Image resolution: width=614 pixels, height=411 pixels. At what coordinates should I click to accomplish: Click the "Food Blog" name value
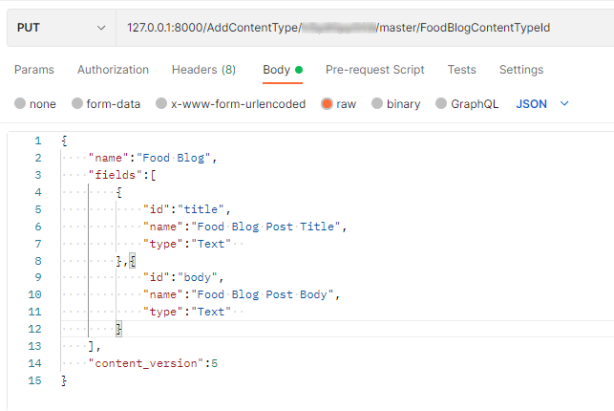tap(173, 158)
